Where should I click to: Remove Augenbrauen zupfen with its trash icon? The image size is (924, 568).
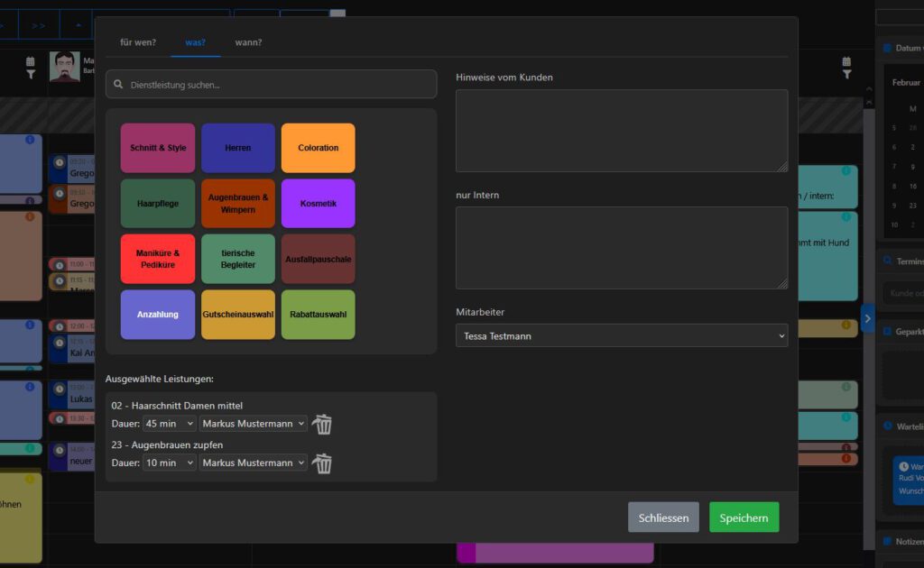(322, 463)
